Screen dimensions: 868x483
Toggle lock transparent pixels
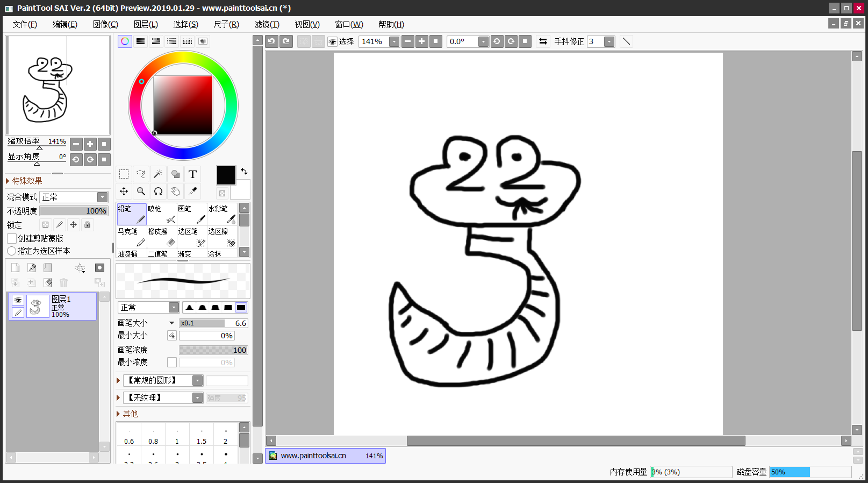(x=46, y=225)
